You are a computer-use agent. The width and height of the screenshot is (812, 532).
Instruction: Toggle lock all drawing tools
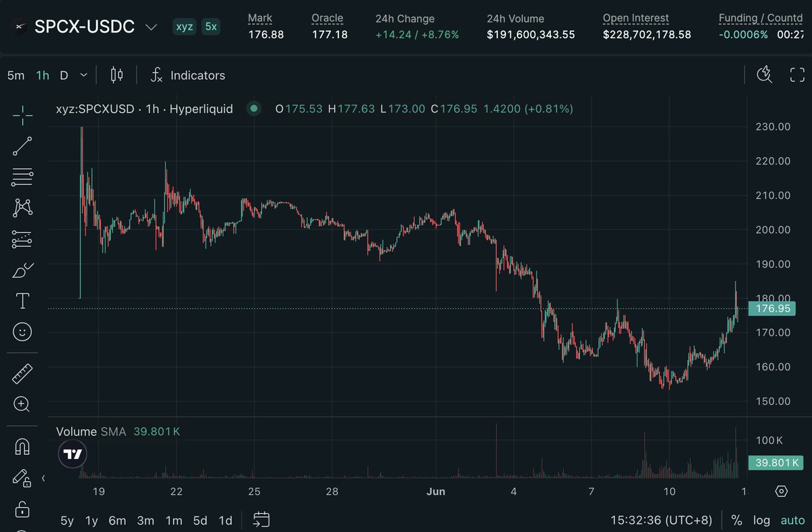tap(22, 508)
